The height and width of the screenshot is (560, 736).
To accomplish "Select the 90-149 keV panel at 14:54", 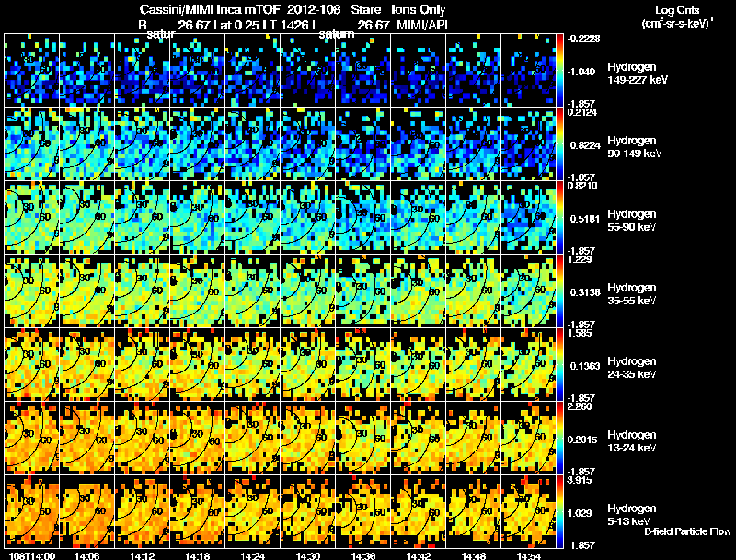I will [528, 143].
